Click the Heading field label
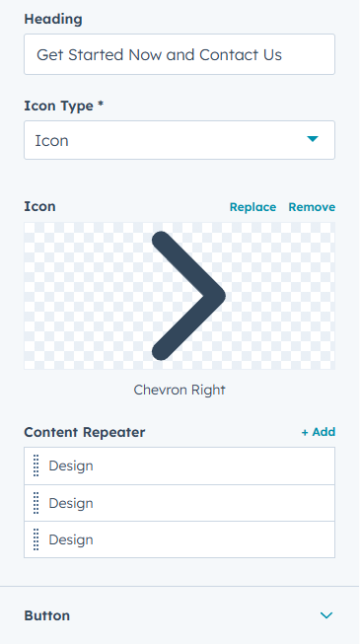The width and height of the screenshot is (360, 644). 53,19
